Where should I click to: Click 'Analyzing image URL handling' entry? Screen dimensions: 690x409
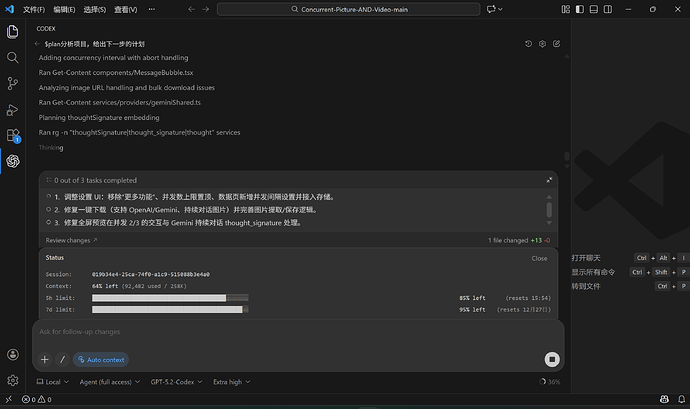point(127,88)
